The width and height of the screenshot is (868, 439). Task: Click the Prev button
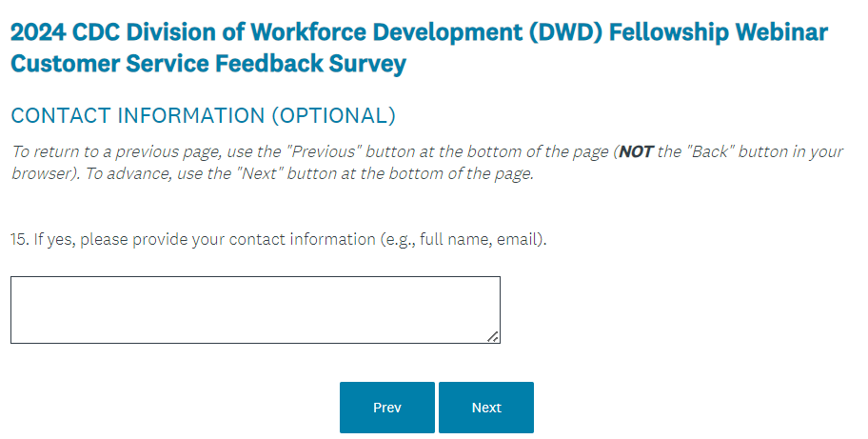pyautogui.click(x=386, y=408)
